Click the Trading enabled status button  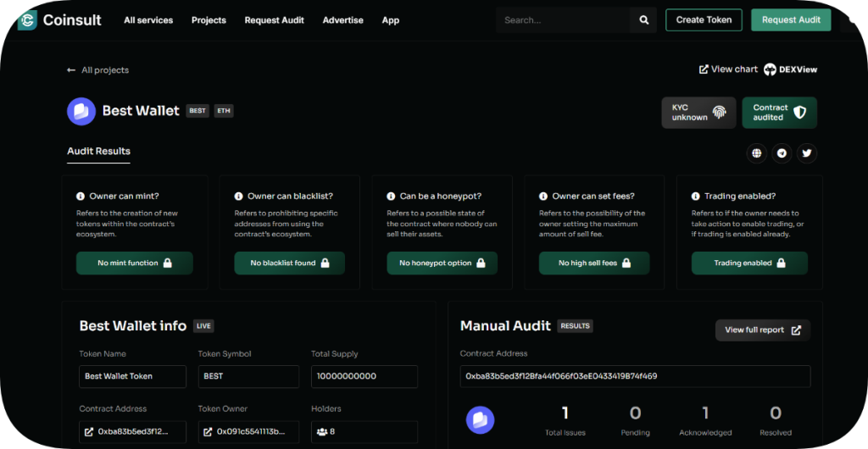pos(749,263)
